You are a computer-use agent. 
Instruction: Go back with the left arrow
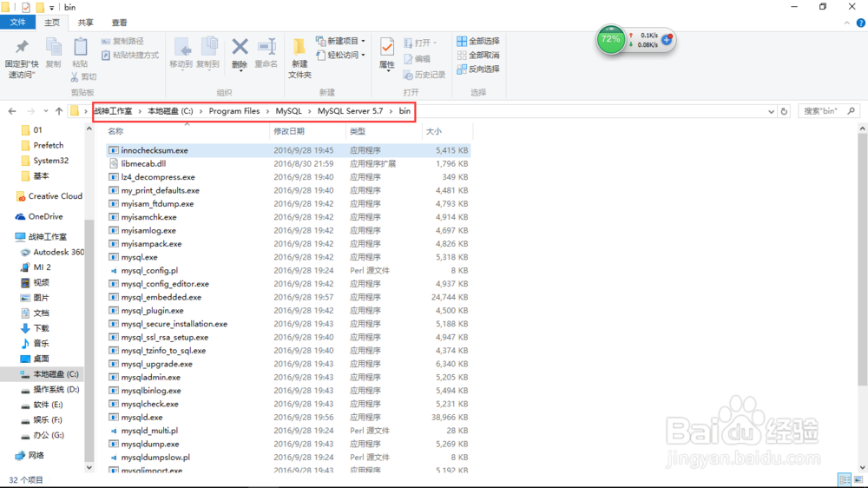pos(12,111)
